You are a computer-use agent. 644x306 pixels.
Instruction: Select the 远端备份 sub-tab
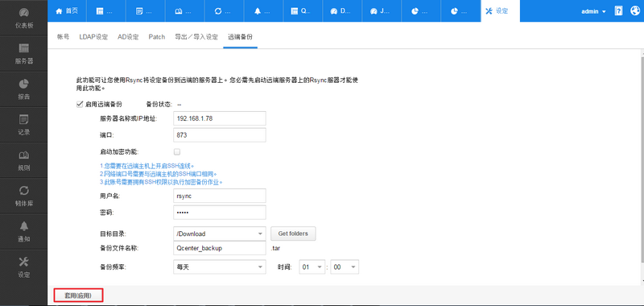[240, 36]
